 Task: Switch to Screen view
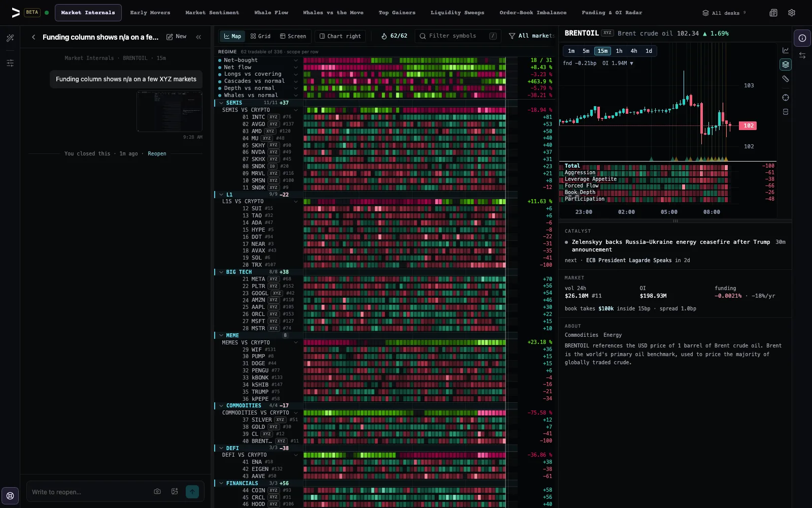click(293, 36)
